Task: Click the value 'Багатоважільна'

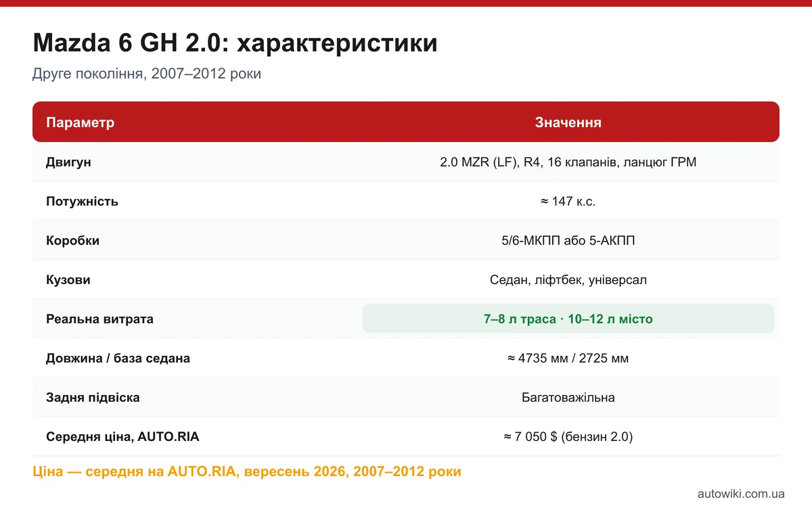Action: tap(568, 398)
